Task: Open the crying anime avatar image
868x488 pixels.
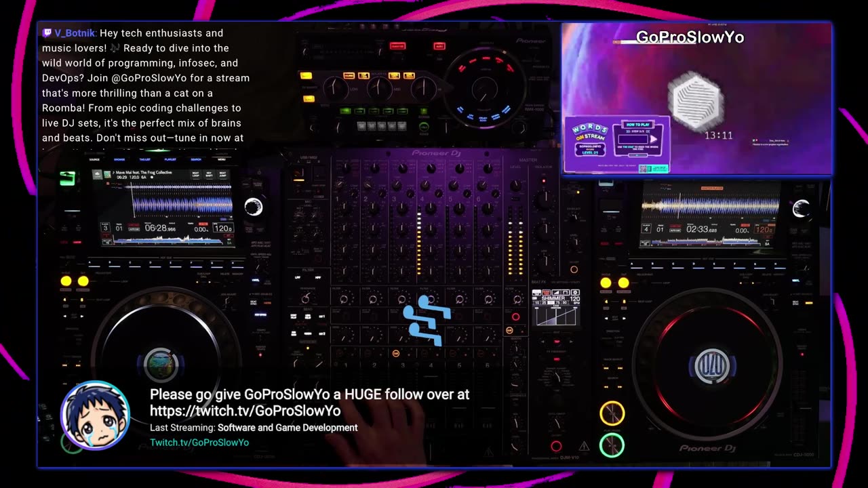Action: pos(95,415)
